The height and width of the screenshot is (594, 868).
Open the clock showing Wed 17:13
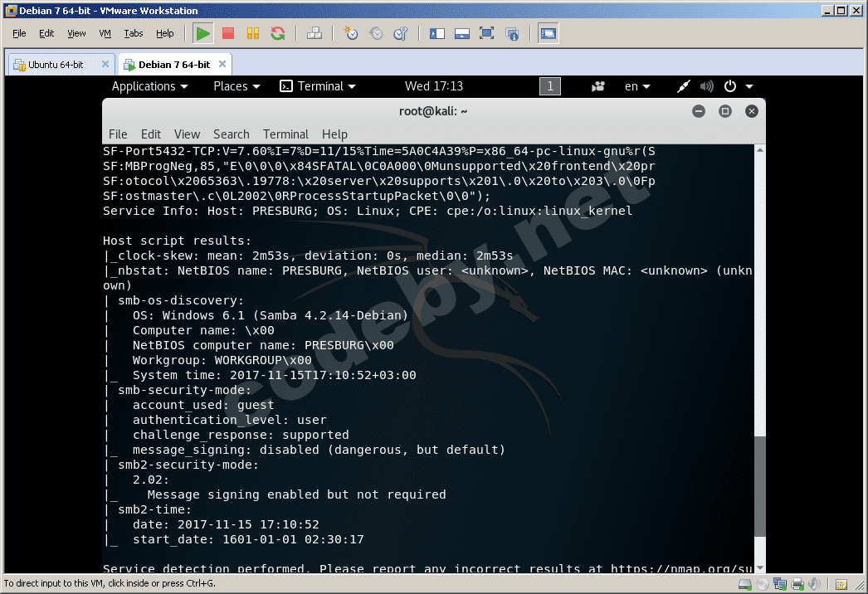(x=434, y=86)
